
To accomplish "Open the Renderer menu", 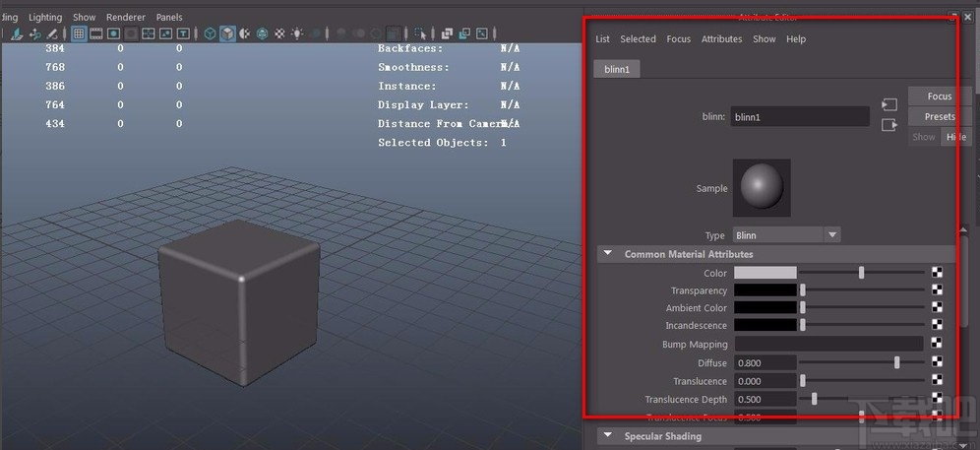I will click(x=126, y=17).
